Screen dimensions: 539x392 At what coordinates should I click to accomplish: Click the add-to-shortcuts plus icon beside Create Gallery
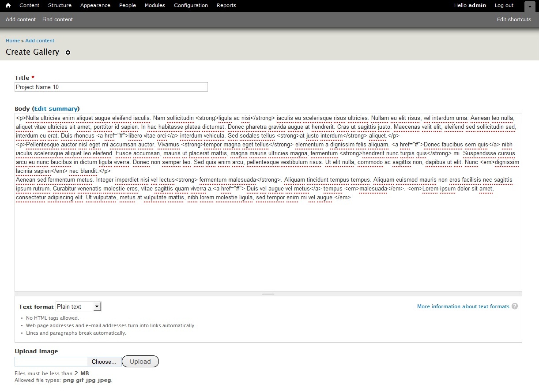tap(68, 52)
